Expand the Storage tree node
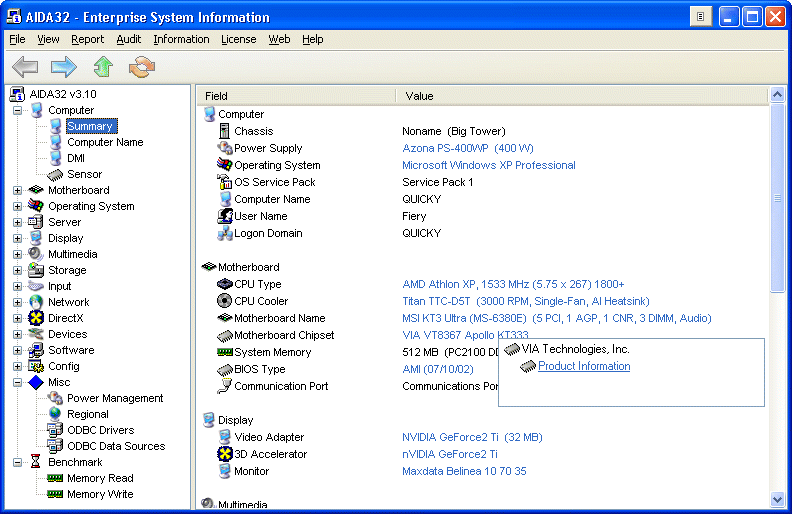Image resolution: width=792 pixels, height=514 pixels. [x=17, y=270]
